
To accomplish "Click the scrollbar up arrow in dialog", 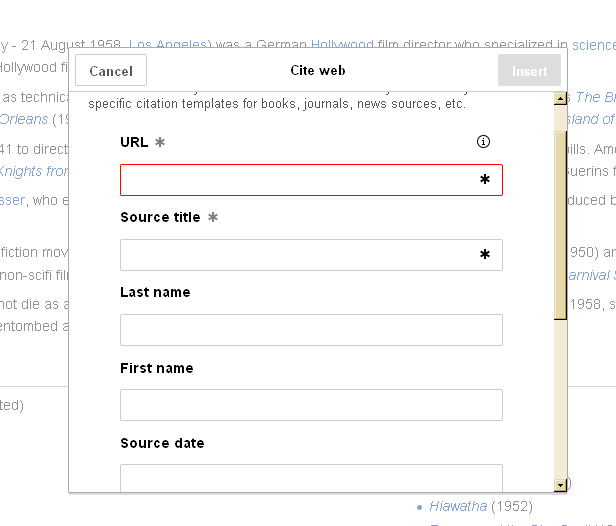I will coord(560,99).
